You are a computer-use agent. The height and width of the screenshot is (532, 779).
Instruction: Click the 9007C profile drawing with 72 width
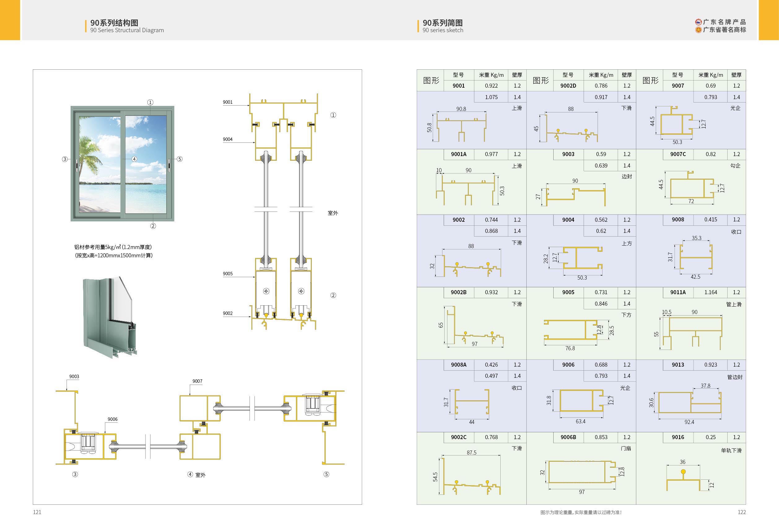692,188
